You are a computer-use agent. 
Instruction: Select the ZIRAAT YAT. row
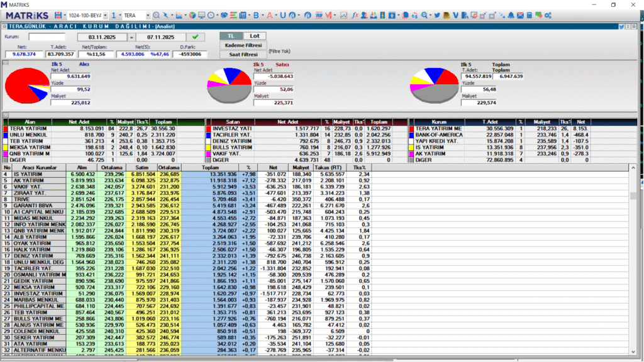[x=187, y=193]
